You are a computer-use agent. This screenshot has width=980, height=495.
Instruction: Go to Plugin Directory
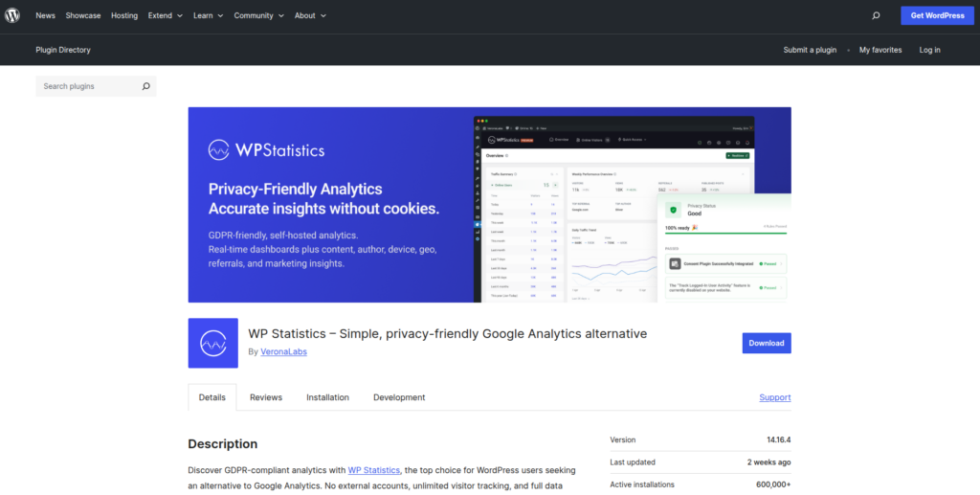coord(63,50)
